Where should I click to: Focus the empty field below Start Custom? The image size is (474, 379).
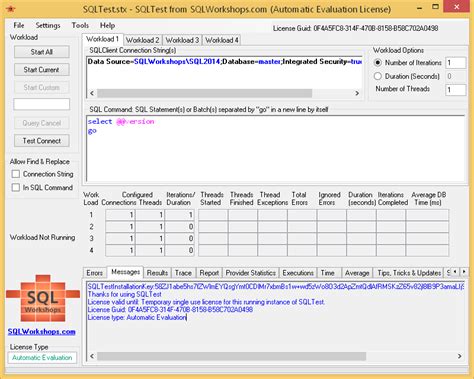[42, 104]
